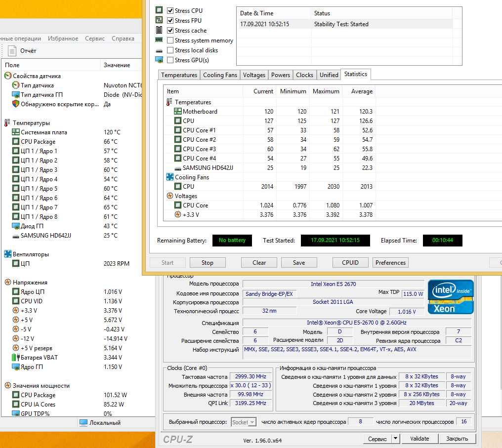
Task: Click the Сервис button in CPU-Z
Action: [x=377, y=439]
